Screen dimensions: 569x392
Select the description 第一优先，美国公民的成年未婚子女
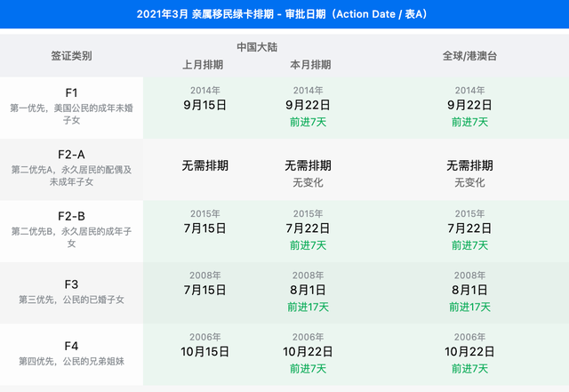click(x=71, y=114)
